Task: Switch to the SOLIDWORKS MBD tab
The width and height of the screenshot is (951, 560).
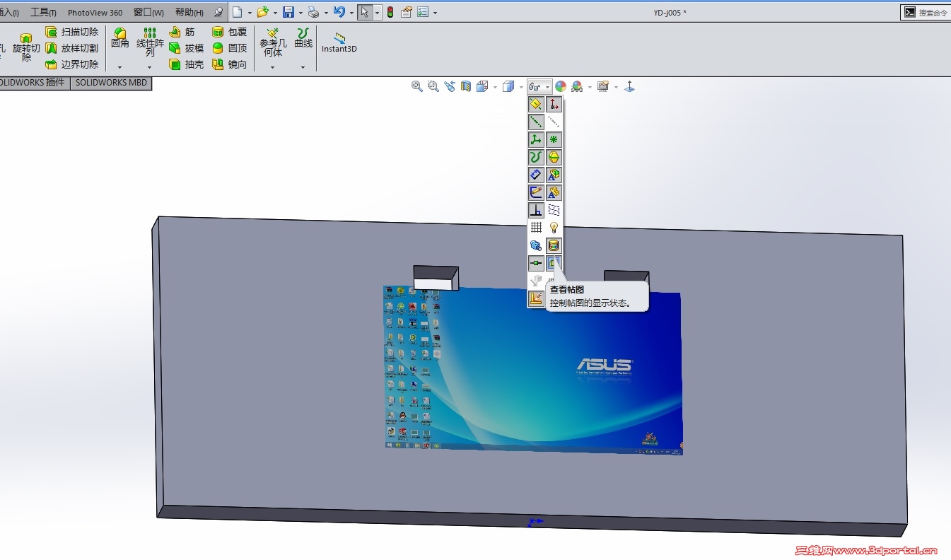Action: coord(111,83)
